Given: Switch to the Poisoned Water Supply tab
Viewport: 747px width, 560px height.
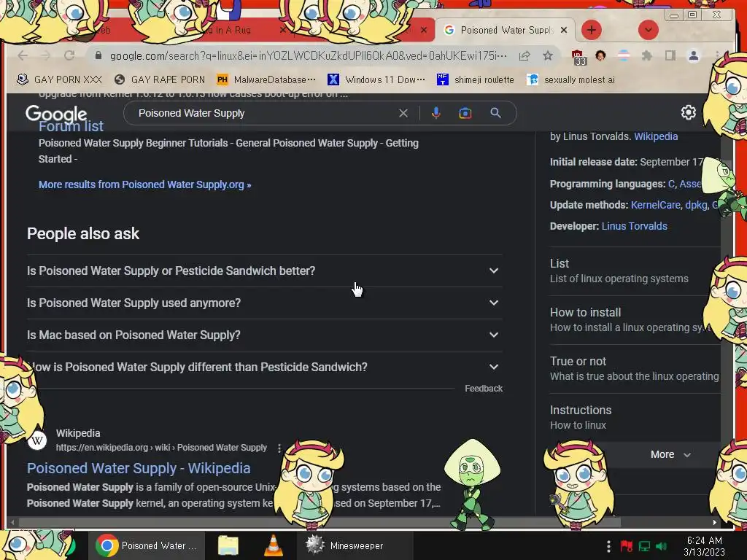Looking at the screenshot, I should (505, 30).
